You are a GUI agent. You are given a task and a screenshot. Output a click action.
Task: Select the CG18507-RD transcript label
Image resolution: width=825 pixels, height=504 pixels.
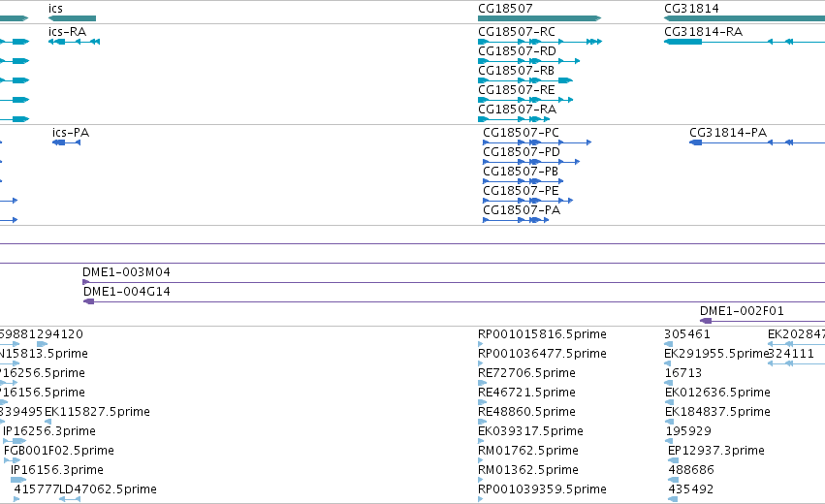(517, 51)
